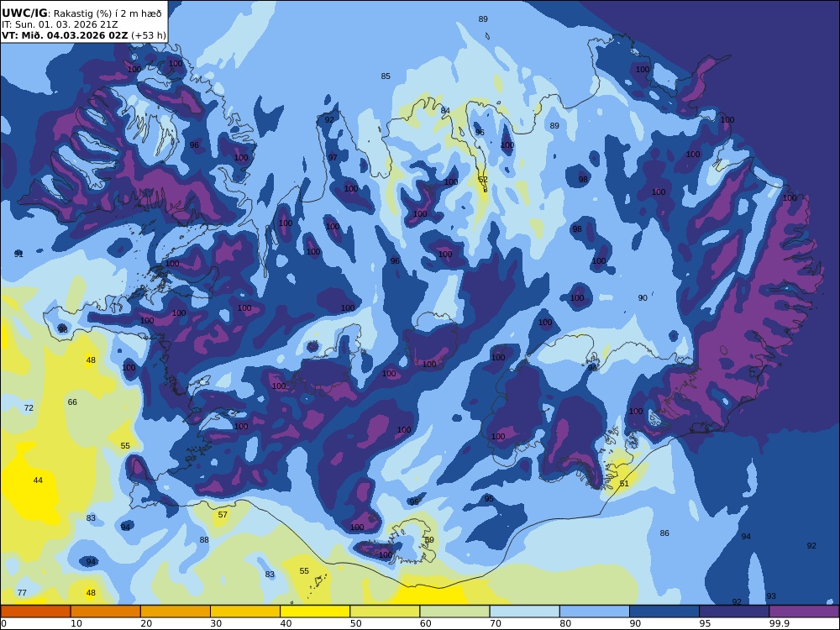The image size is (840, 630).
Task: Pick the medium blue 80–90 legend swatch
Action: pyautogui.click(x=595, y=612)
